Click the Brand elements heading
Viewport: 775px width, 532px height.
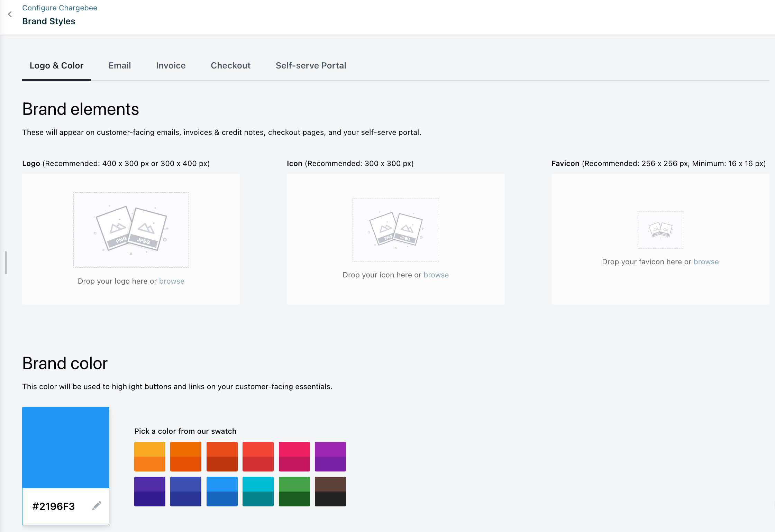pos(81,109)
